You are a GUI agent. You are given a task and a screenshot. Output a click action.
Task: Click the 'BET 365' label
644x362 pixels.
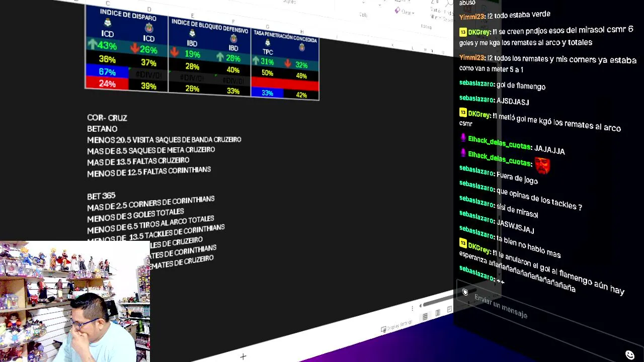point(101,196)
